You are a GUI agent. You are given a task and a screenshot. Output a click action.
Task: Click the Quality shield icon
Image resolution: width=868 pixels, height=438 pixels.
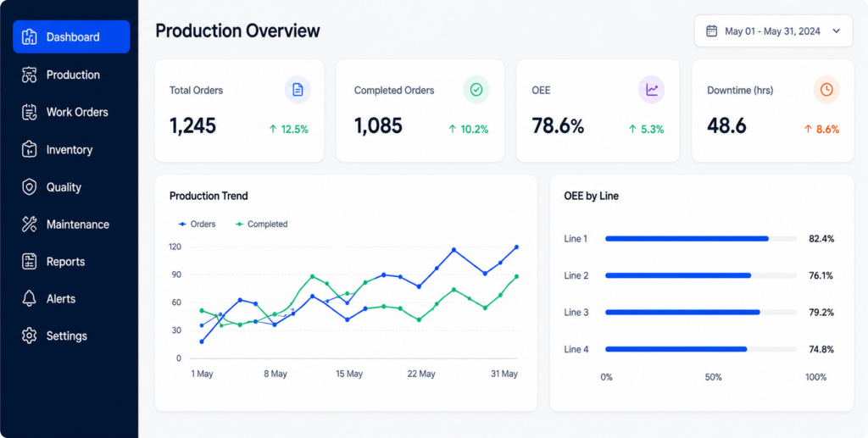click(30, 187)
